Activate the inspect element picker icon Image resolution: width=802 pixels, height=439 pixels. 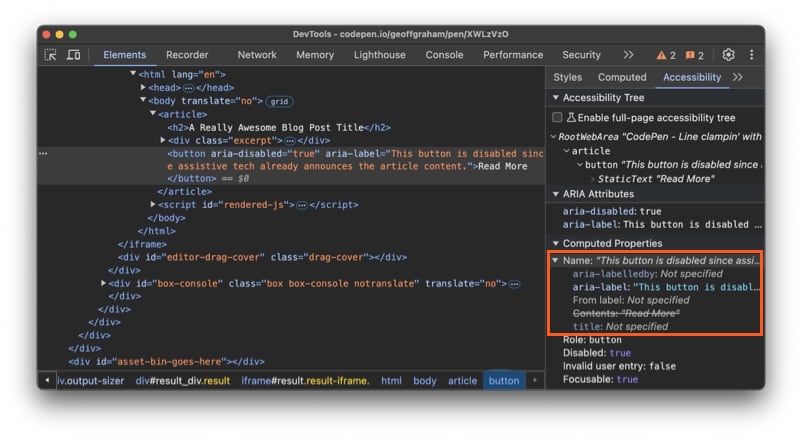(51, 55)
